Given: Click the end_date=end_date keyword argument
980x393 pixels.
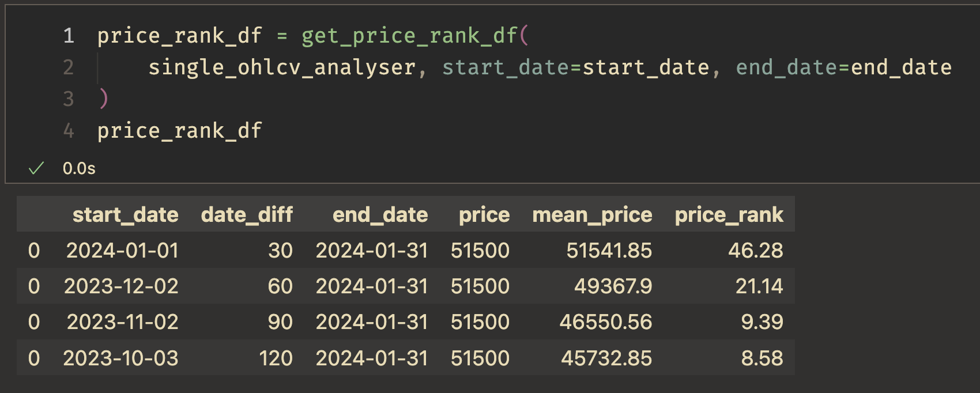Looking at the screenshot, I should point(844,67).
